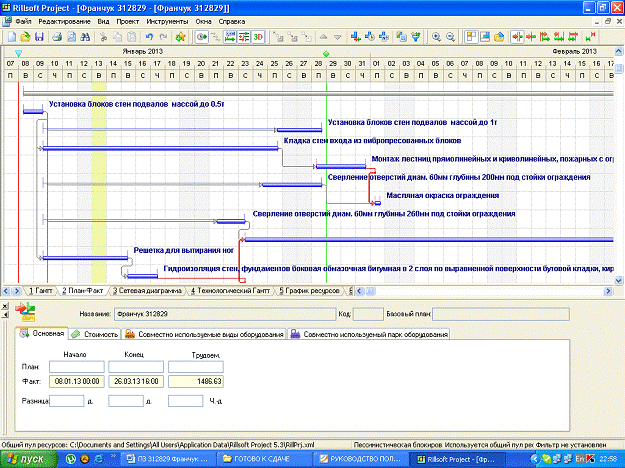The height and width of the screenshot is (468, 625).
Task: Click the 3D view toolbar icon
Action: 259,36
